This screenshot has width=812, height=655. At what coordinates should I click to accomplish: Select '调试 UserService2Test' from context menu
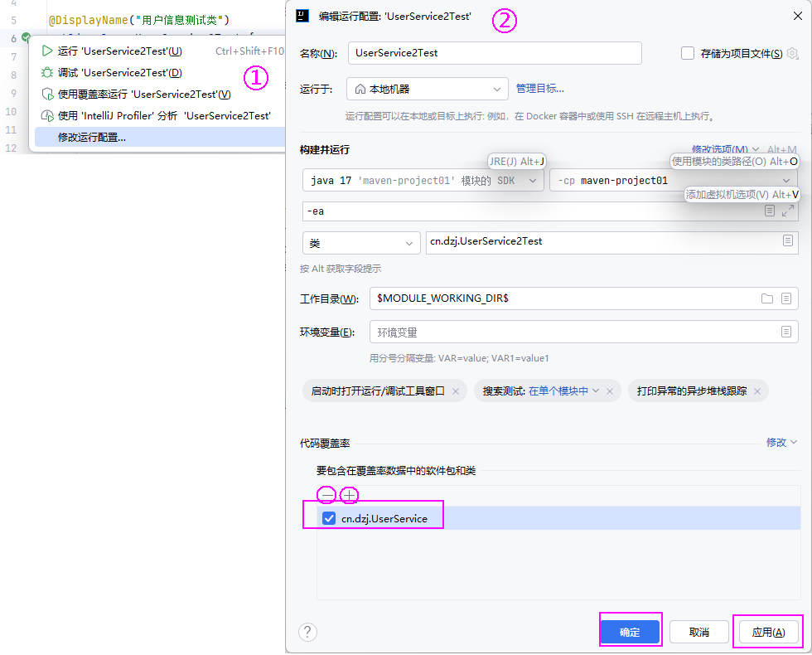[119, 73]
